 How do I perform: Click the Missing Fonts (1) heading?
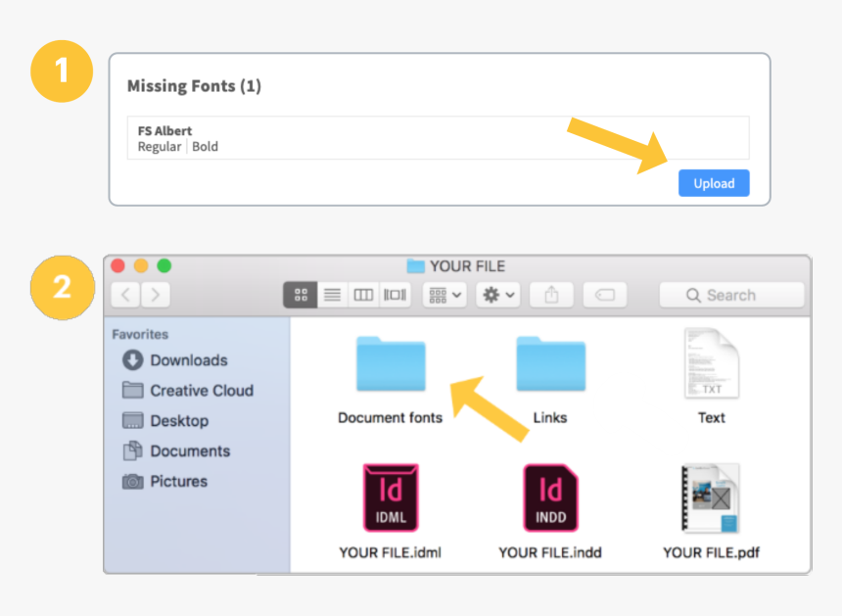click(x=195, y=86)
